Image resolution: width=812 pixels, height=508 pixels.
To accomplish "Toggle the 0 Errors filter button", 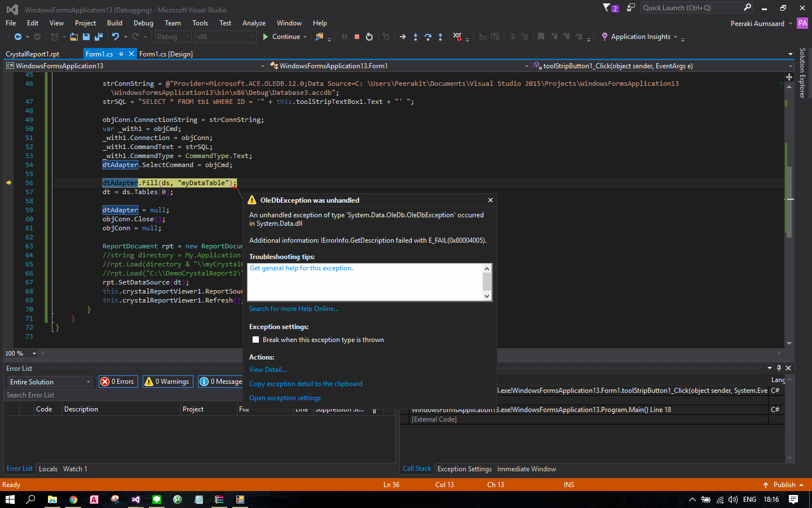I will tap(118, 382).
